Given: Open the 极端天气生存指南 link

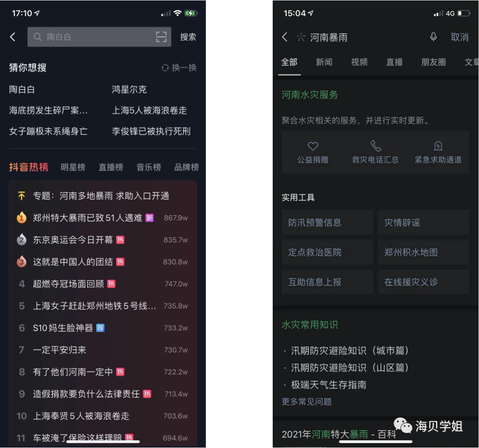Looking at the screenshot, I should pos(329,385).
